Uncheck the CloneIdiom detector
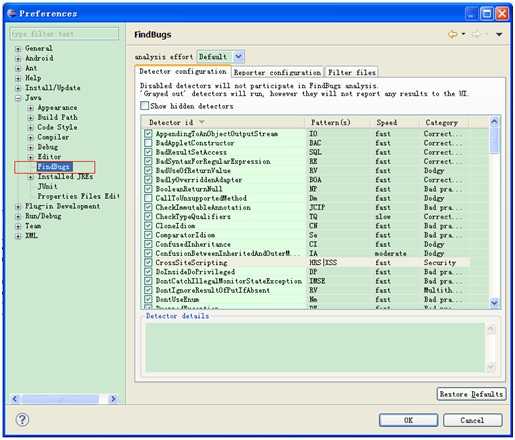Screen dimensions: 515x440 (148, 226)
